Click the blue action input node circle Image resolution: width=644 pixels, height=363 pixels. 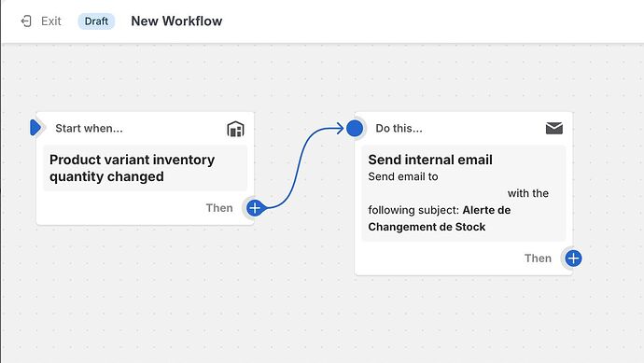[x=355, y=128]
